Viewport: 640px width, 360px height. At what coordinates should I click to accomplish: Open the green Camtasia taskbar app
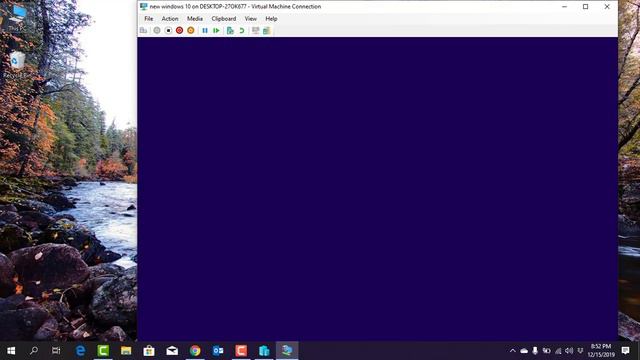[x=103, y=351]
